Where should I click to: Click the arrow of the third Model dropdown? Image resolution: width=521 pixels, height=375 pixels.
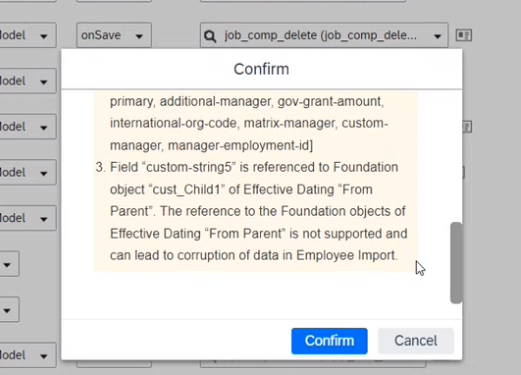[x=44, y=128]
